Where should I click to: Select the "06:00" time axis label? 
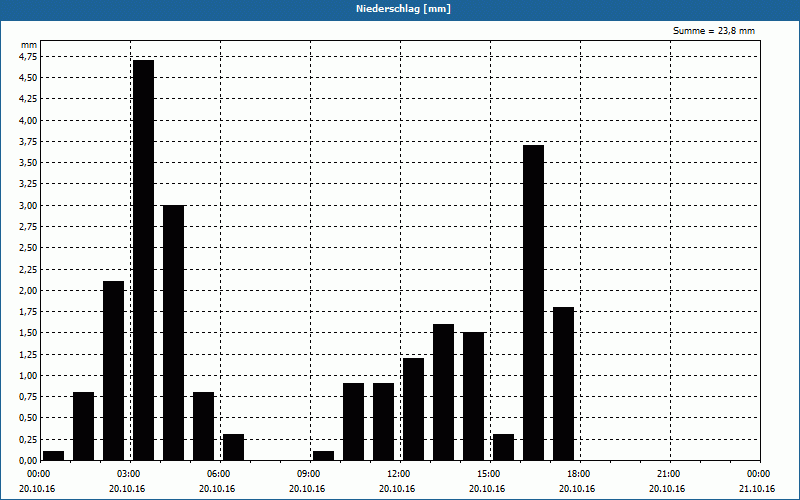(220, 474)
